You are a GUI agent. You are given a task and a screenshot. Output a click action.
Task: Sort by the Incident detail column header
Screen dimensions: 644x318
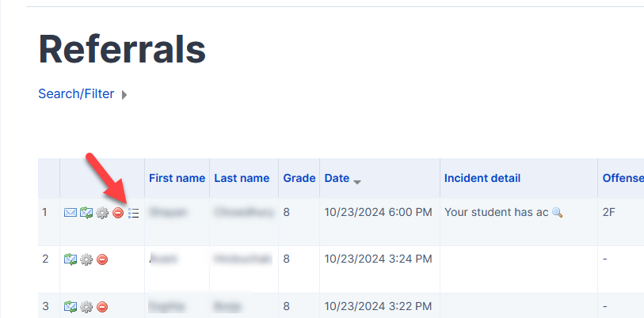tap(482, 178)
